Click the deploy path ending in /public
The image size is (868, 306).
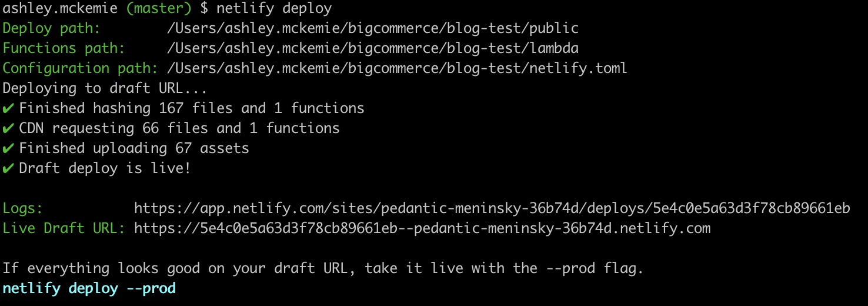pos(373,28)
